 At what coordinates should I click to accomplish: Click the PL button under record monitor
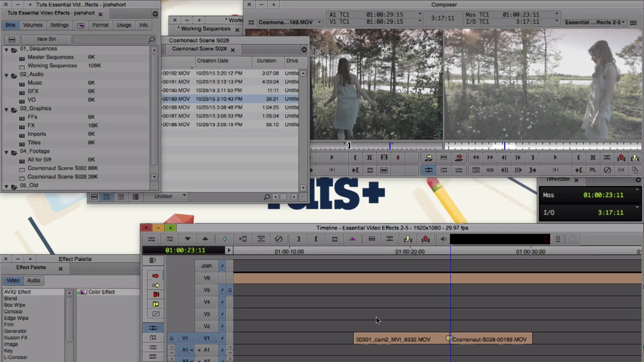(593, 170)
